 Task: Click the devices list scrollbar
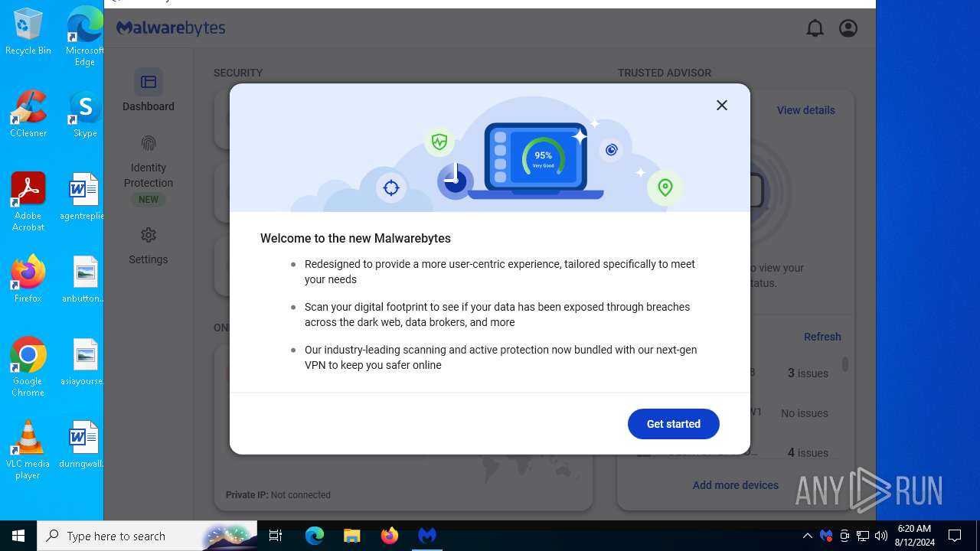point(845,364)
